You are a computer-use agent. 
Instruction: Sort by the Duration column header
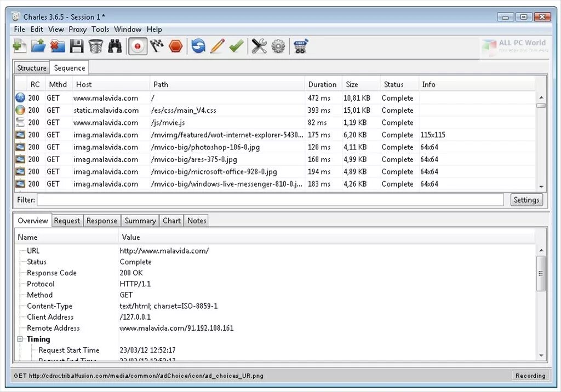click(x=322, y=85)
